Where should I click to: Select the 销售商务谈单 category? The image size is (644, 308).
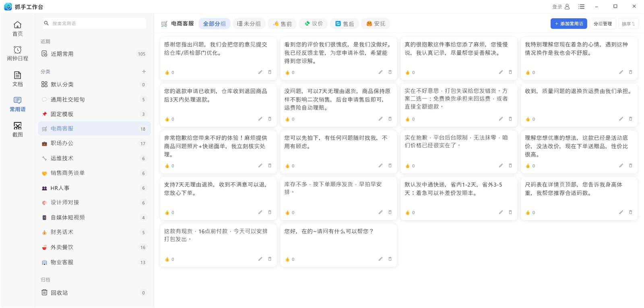tap(95, 173)
